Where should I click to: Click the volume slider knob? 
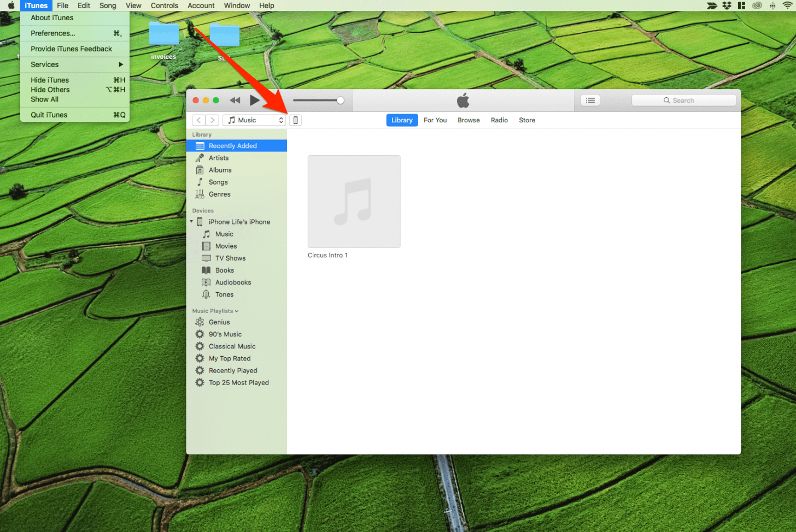[341, 101]
